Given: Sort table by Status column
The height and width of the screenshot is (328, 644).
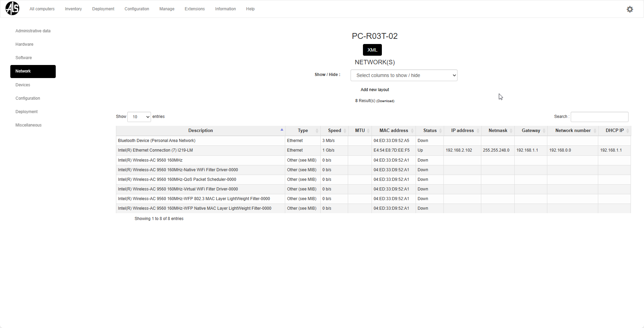Looking at the screenshot, I should coord(430,131).
